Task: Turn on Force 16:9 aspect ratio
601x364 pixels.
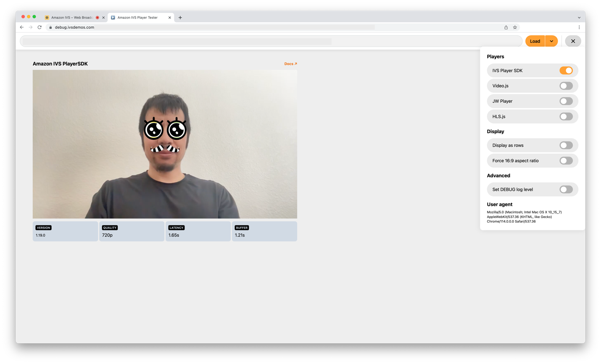Action: (x=566, y=160)
